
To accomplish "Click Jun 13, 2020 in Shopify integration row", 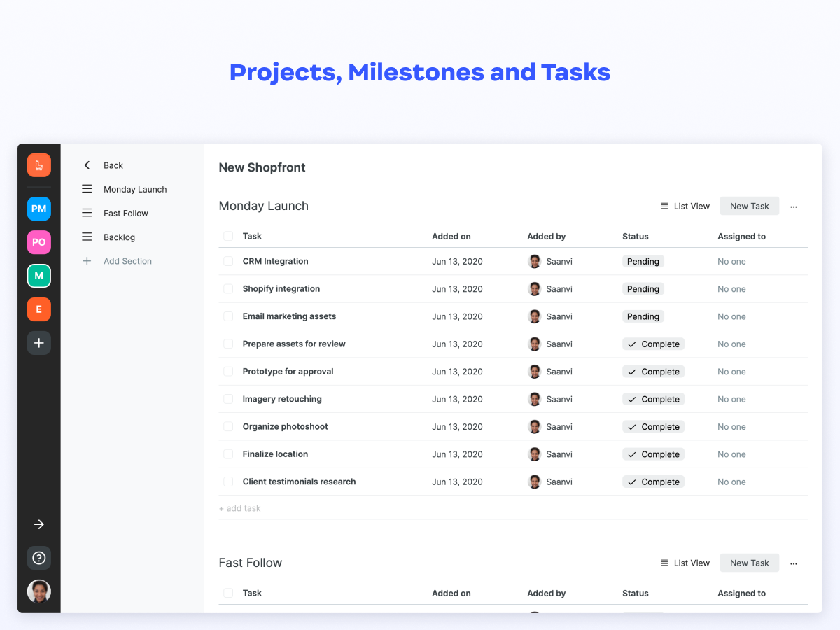I will [x=457, y=289].
